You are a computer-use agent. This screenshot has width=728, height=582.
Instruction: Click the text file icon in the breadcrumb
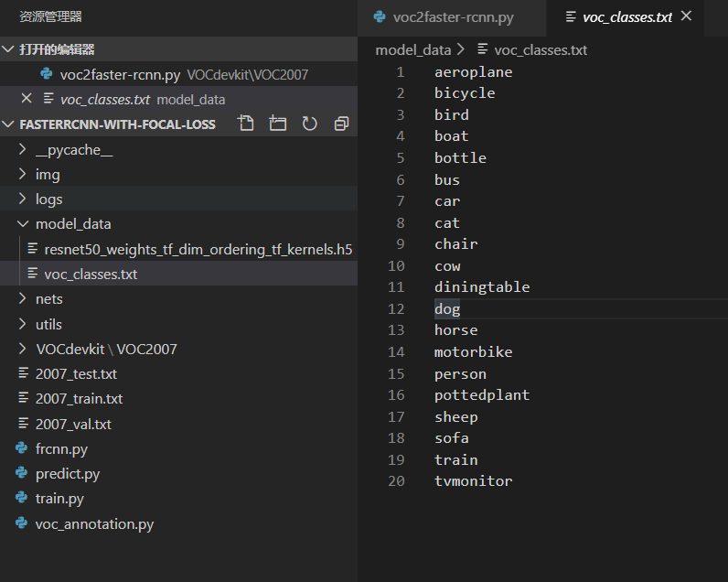coord(483,48)
